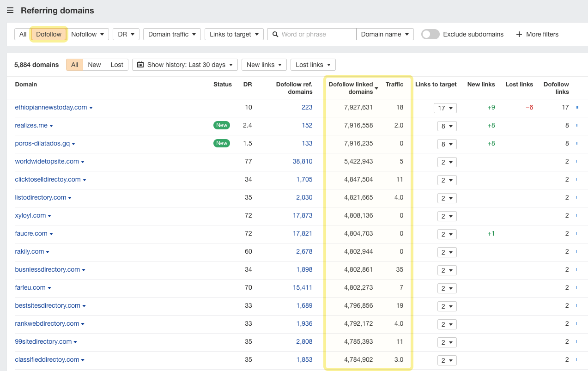Open the DR filter dropdown
Viewport: 588px width, 371px height.
(126, 34)
